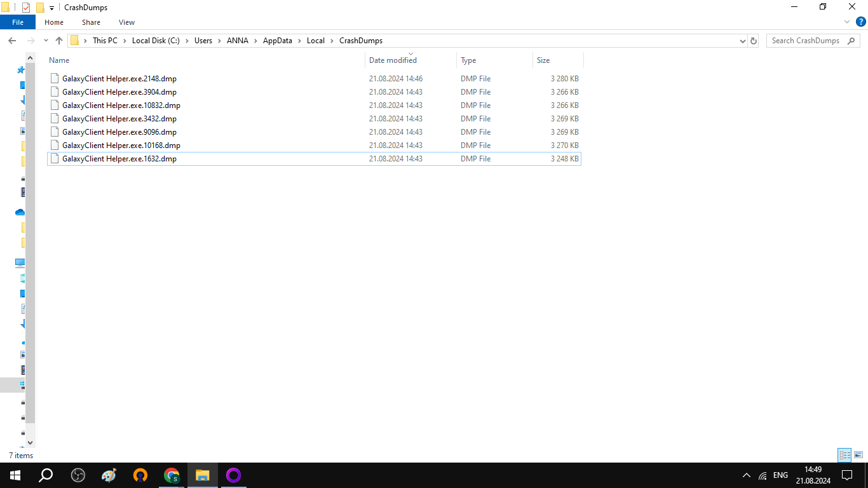
Task: Click the navigation pane scrollbar thumb
Action: click(30, 243)
